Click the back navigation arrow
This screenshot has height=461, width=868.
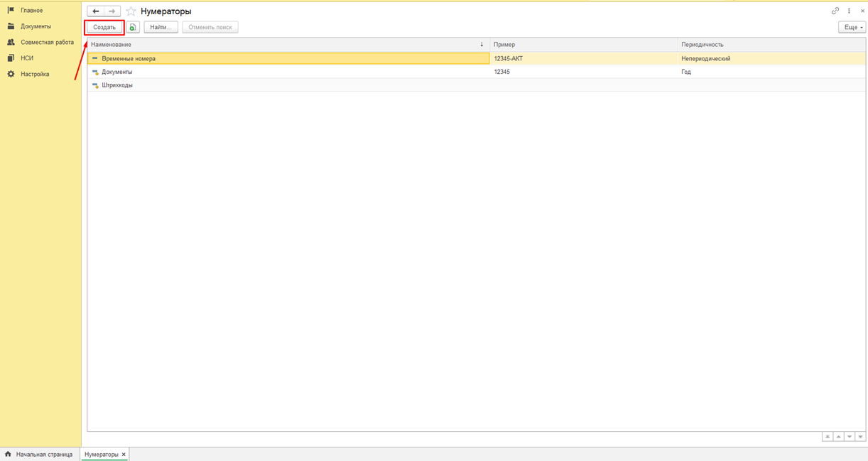point(96,11)
